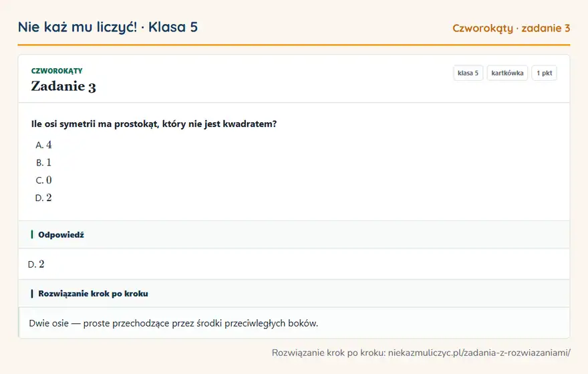Choose answer option 'B. 1'

pos(43,163)
